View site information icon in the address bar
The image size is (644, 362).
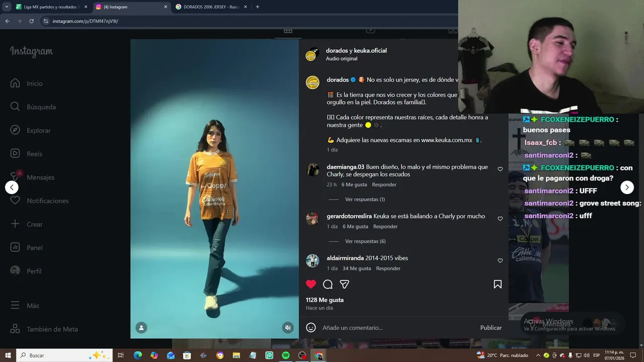click(46, 21)
